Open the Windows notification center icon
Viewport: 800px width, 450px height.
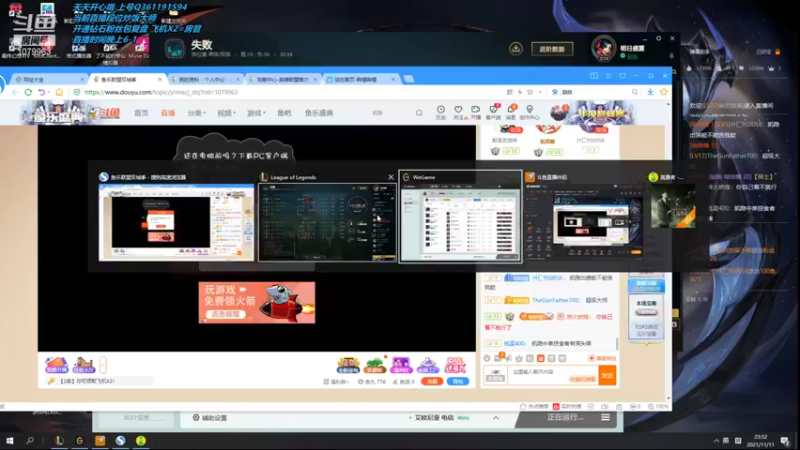785,441
